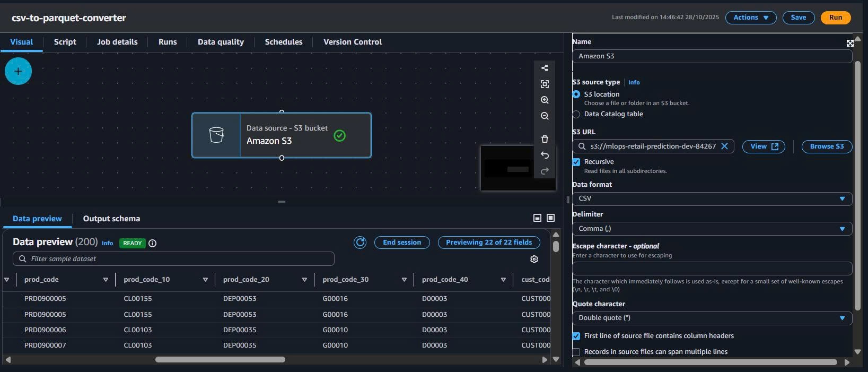Undo the last canvas action
868x372 pixels.
(x=545, y=155)
